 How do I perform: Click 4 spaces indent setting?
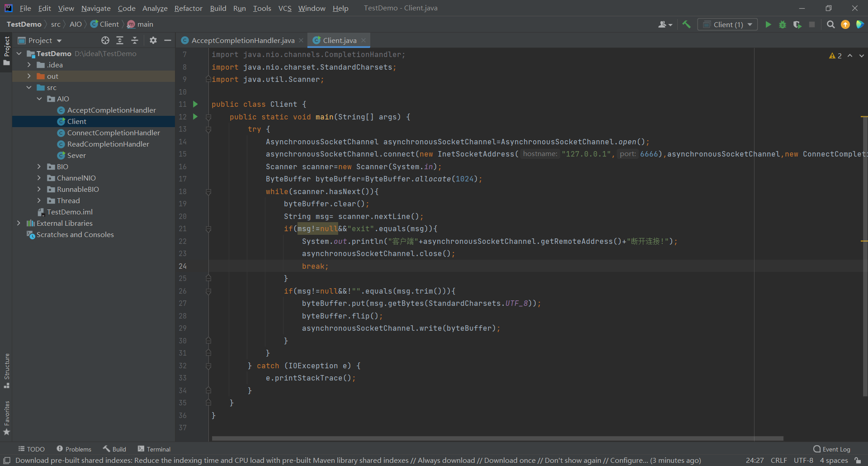[834, 461]
